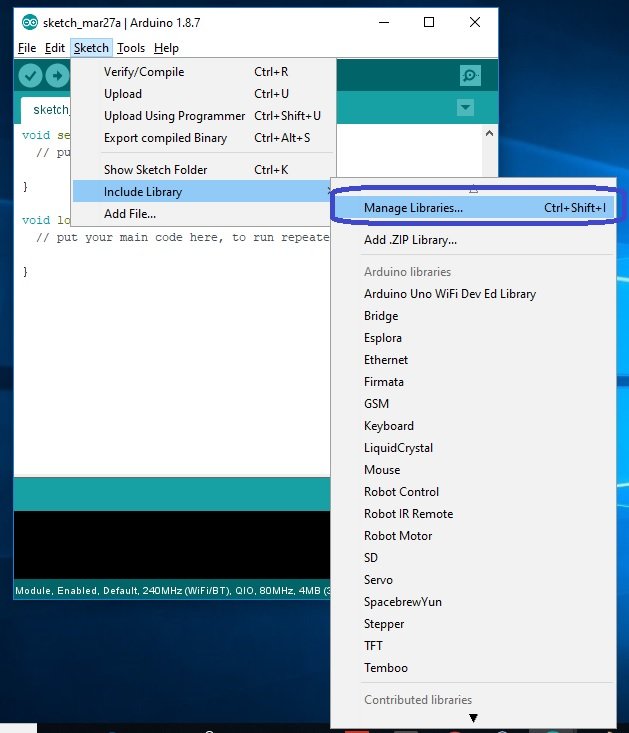Include the TFT library

pos(473,646)
